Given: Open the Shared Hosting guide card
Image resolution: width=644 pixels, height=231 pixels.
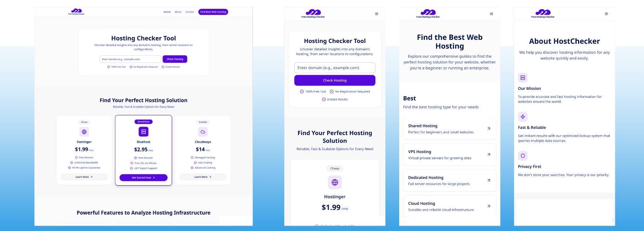Looking at the screenshot, I should (450, 129).
